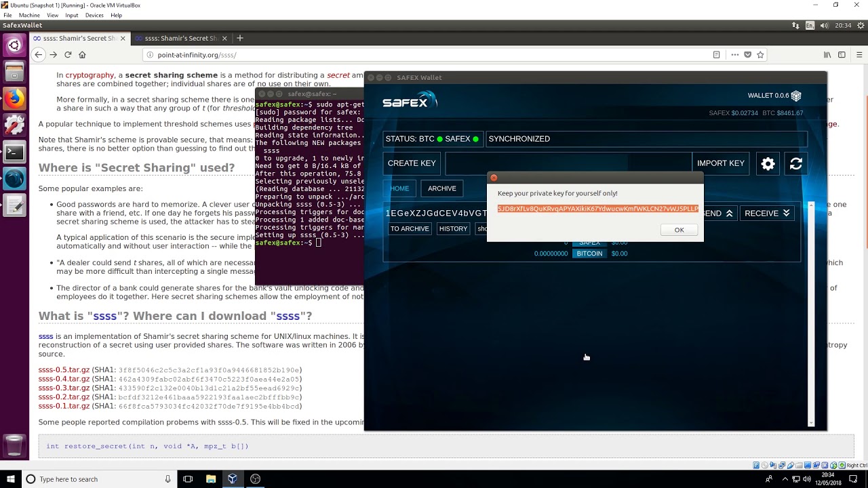The image size is (868, 488).
Task: Open system settings wrench in launcher
Action: pyautogui.click(x=14, y=125)
